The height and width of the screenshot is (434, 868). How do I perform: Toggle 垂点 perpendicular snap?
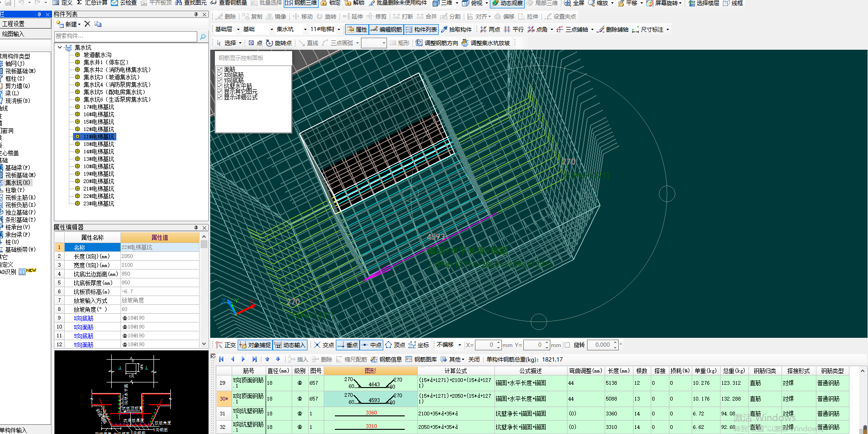347,345
